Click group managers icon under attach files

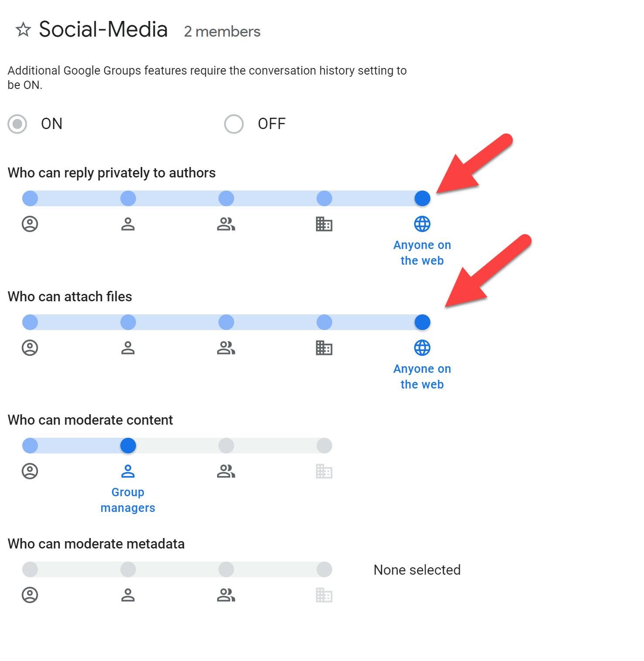pos(128,348)
